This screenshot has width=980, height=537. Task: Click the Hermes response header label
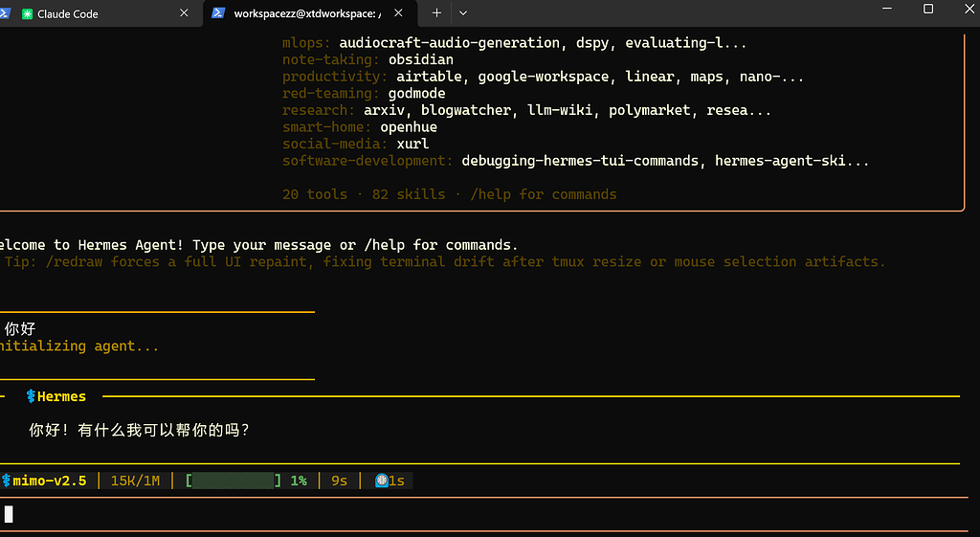[61, 396]
